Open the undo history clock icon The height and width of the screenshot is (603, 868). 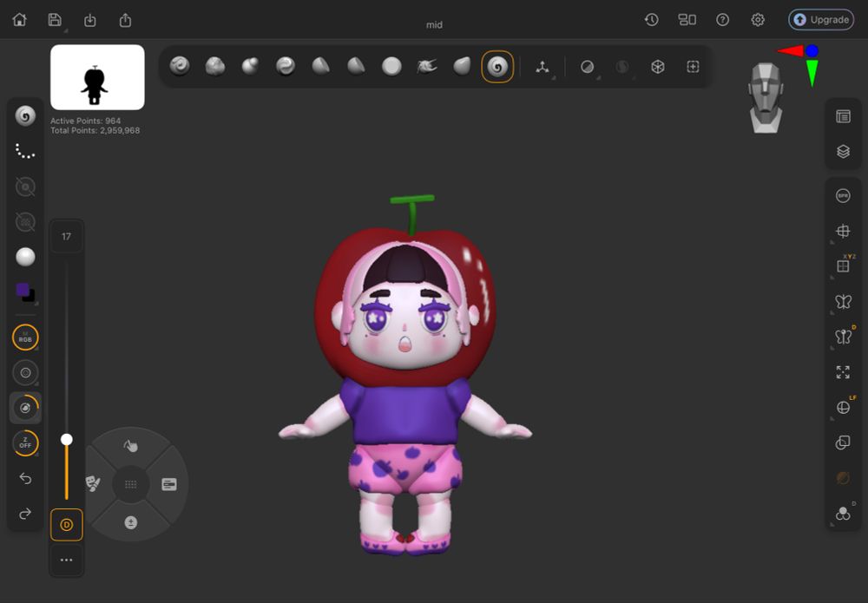pyautogui.click(x=652, y=20)
